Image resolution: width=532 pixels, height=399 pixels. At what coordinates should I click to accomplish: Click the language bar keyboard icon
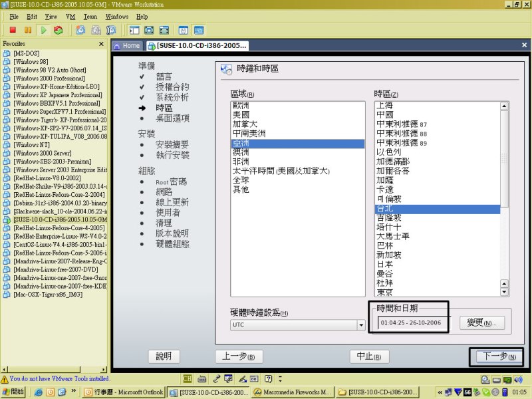click(202, 379)
